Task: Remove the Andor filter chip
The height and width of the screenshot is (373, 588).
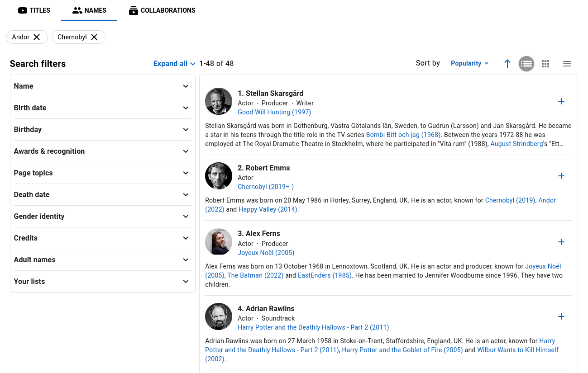Action: [37, 37]
